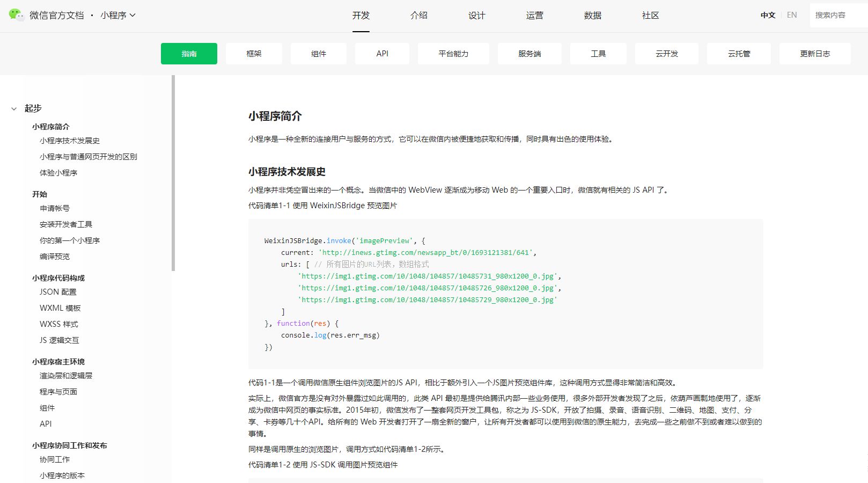Viewport: 868px width, 483px height.
Task: Click the 代码清单1-2 caption text
Action: 323,465
